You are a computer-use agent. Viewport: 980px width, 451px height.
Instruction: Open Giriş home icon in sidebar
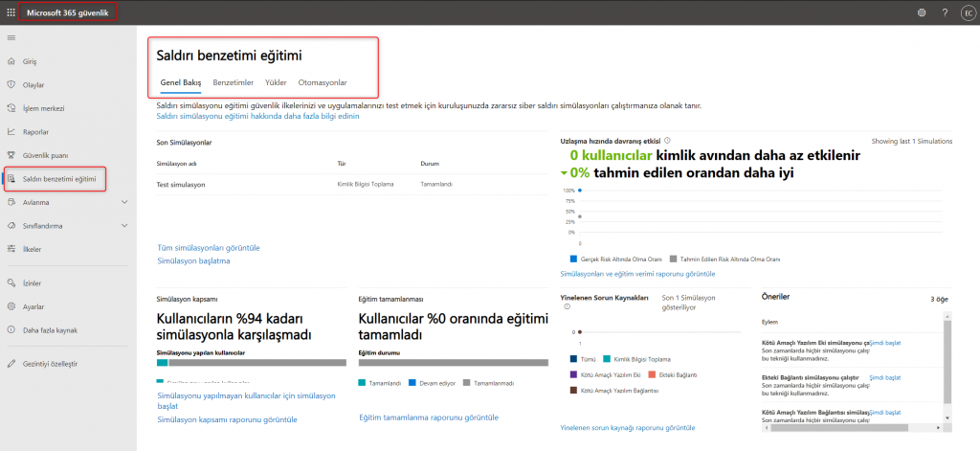pyautogui.click(x=11, y=61)
